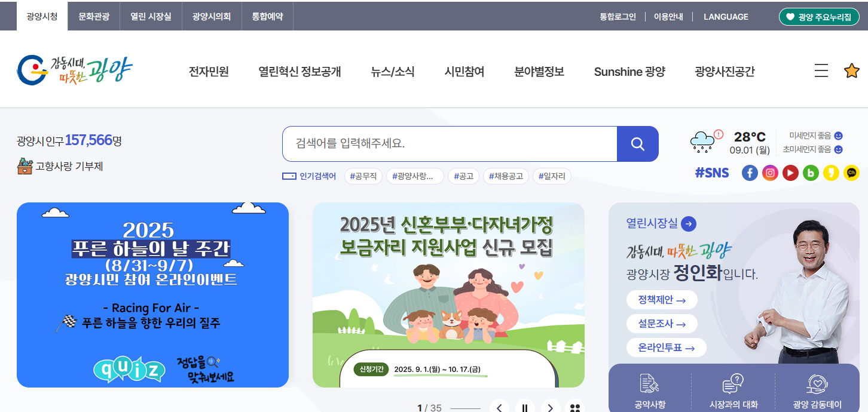The width and height of the screenshot is (868, 412).
Task: Pause the banner slideshow
Action: 525,408
